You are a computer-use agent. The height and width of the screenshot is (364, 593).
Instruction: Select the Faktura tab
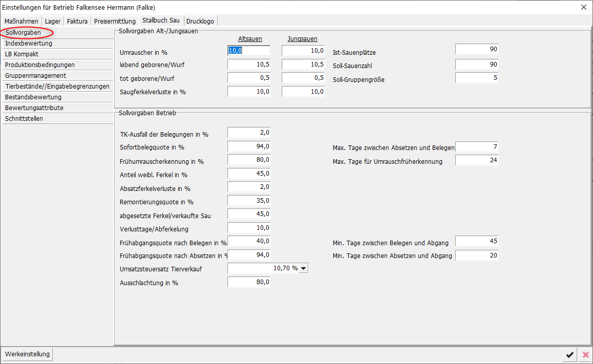77,21
